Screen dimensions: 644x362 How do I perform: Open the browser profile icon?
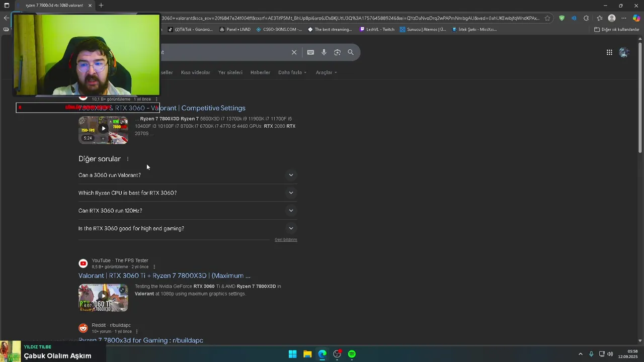tap(612, 18)
